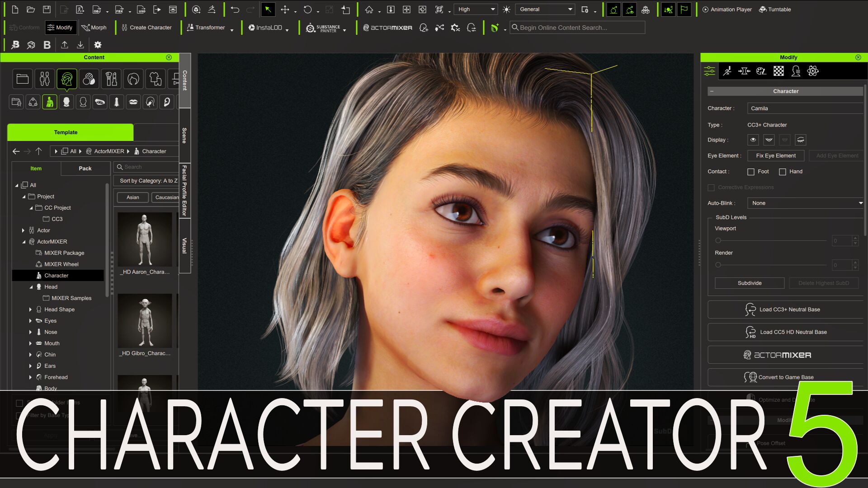The width and height of the screenshot is (868, 488).
Task: Toggle the Foot contact checkbox
Action: coord(751,172)
